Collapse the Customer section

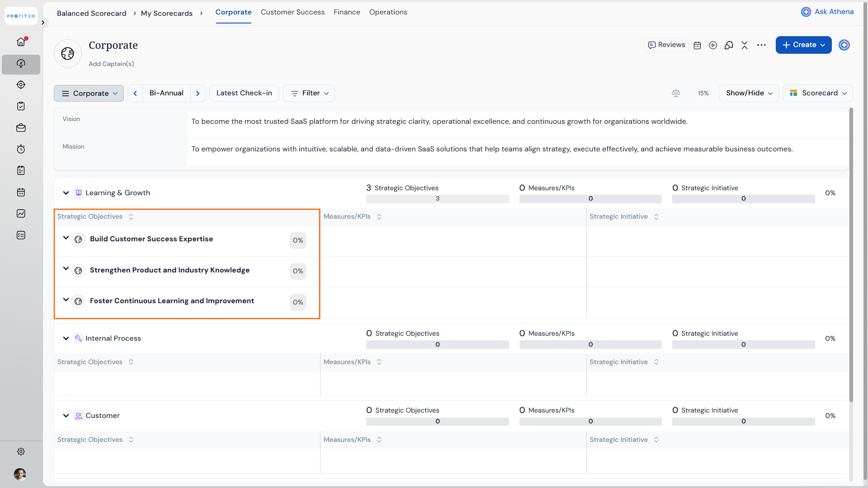(66, 416)
